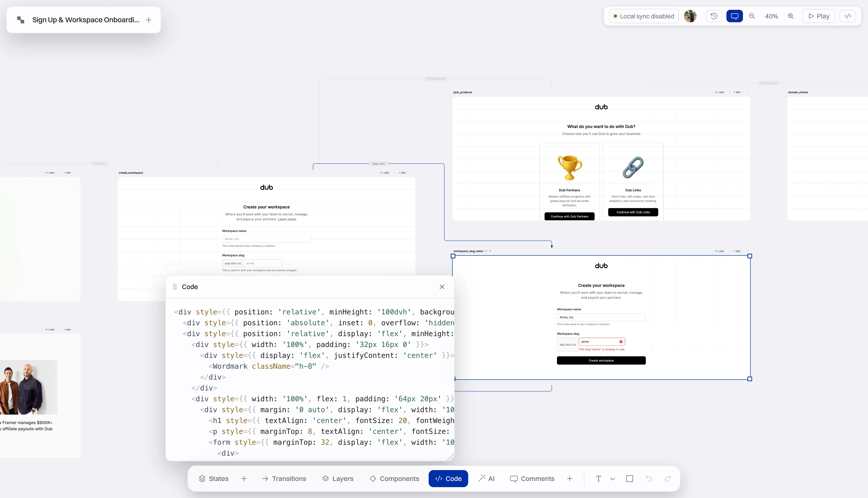Open the Layers panel
Viewport: 868px width, 498px height.
point(338,479)
